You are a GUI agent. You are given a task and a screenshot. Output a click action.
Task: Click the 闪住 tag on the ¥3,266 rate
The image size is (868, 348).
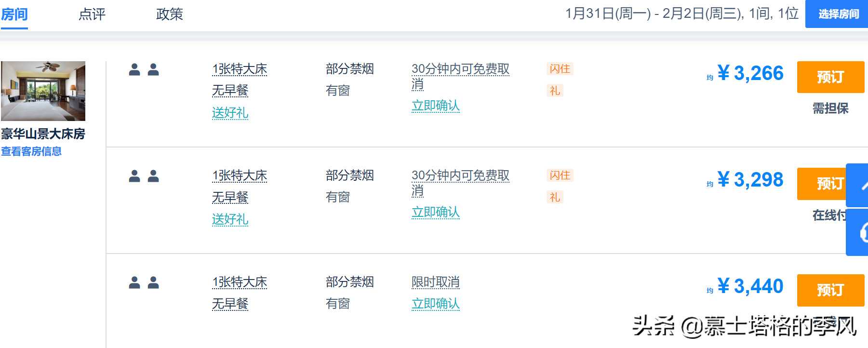point(560,69)
